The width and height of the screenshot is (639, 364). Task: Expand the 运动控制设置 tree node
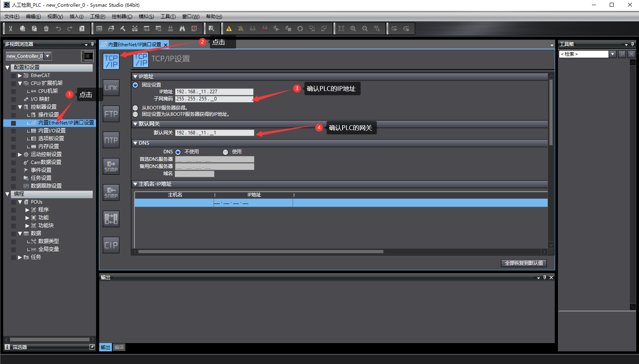coord(20,155)
